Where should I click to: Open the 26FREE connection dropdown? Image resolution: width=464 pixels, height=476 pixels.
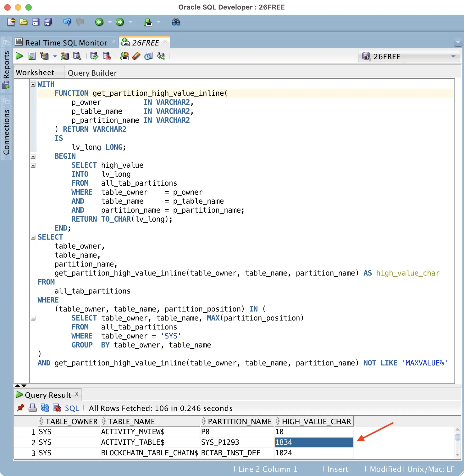(x=453, y=56)
